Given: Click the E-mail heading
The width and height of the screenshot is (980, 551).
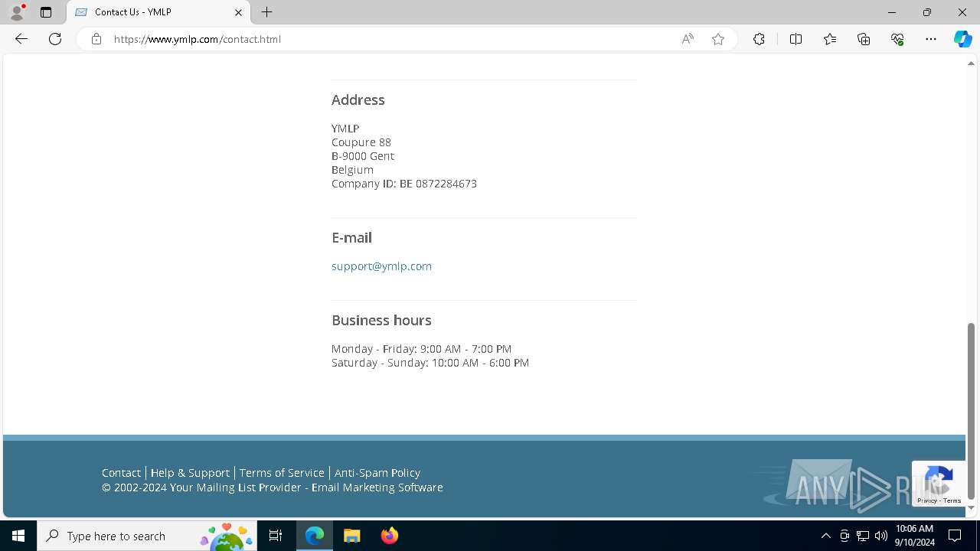Looking at the screenshot, I should coord(351,238).
